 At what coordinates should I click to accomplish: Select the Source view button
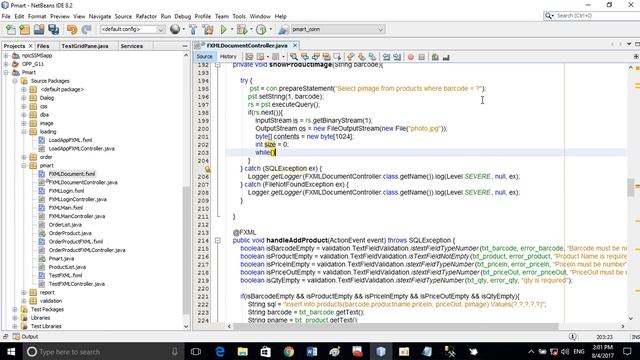pyautogui.click(x=204, y=57)
